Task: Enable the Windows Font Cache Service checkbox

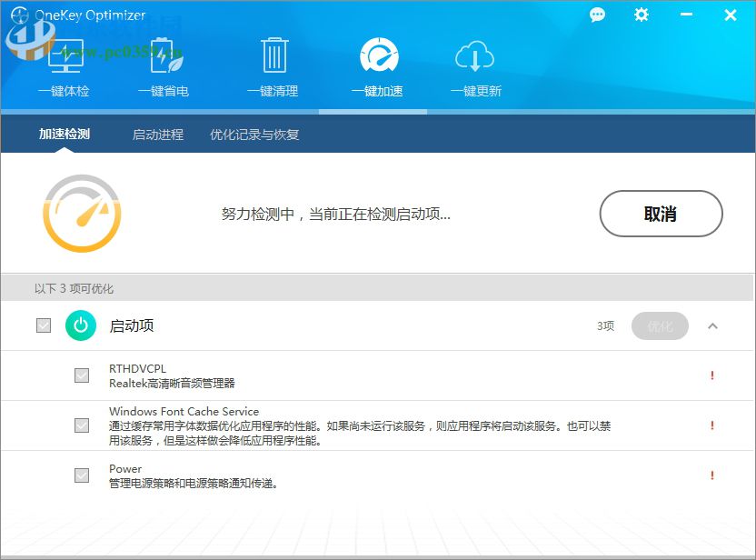Action: click(81, 425)
